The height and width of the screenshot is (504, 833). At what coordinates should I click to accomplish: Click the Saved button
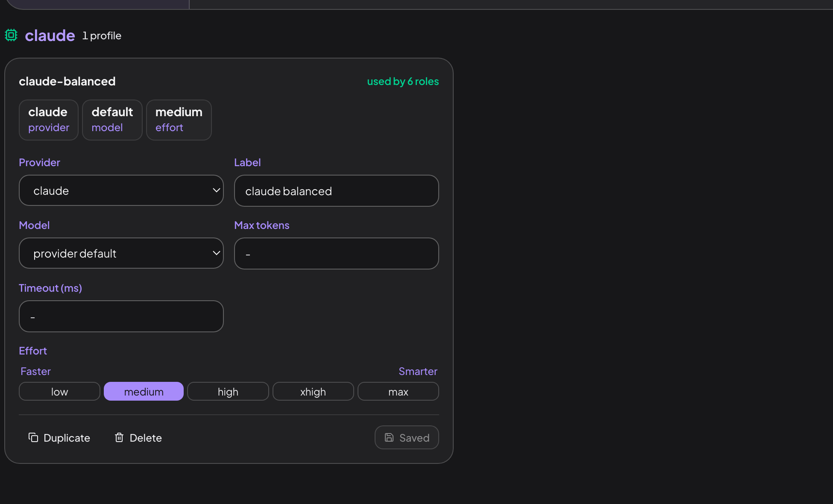407,437
